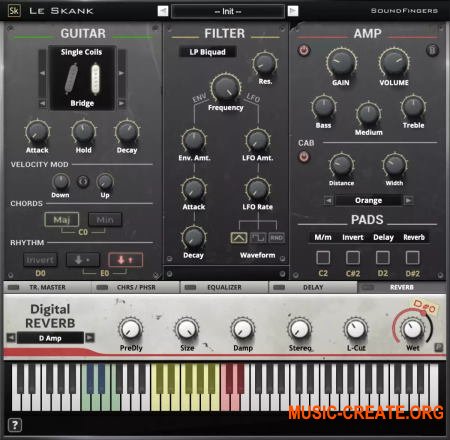Toggle the rhythm Invert button
The width and height of the screenshot is (450, 440).
click(40, 260)
